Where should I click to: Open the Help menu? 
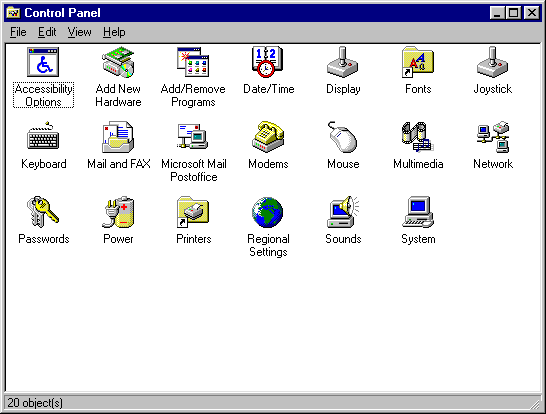pyautogui.click(x=114, y=32)
